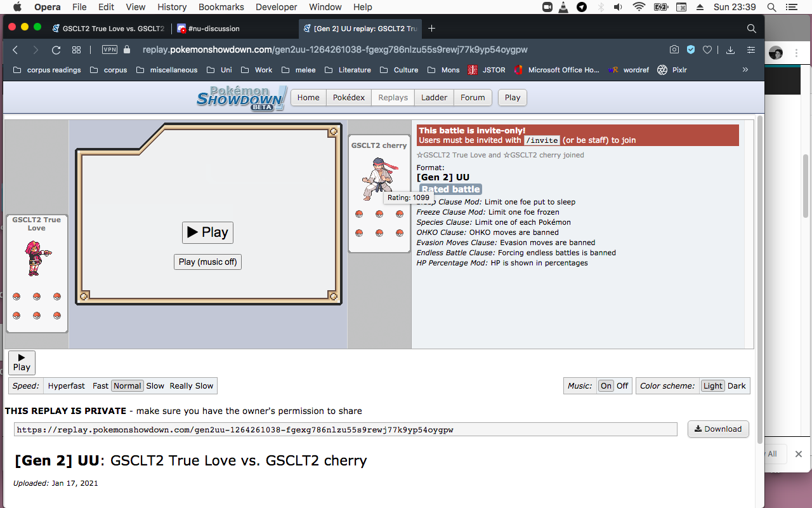The image size is (812, 508).
Task: Open the browser downloads icon
Action: click(x=730, y=50)
